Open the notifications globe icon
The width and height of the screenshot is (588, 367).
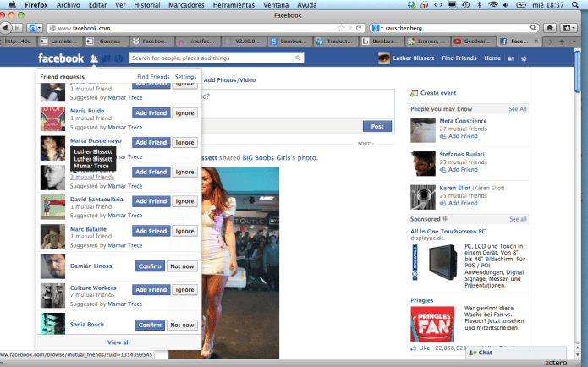coord(118,58)
